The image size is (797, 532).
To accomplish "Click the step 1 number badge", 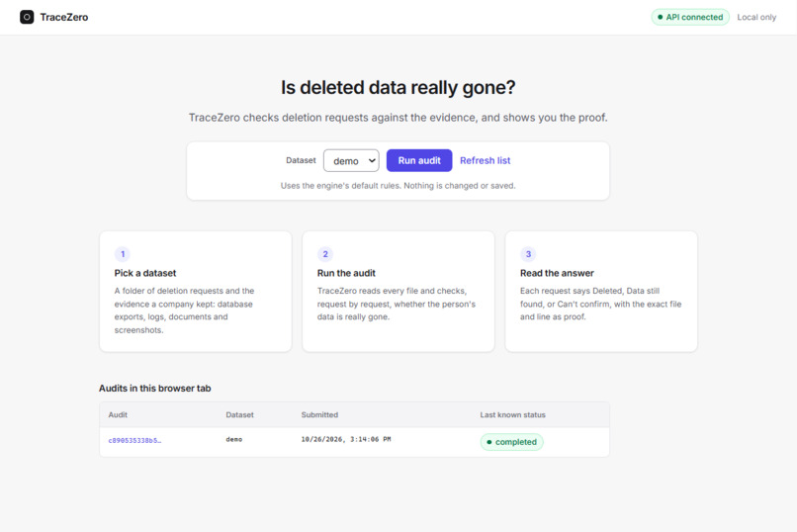I will tap(123, 254).
